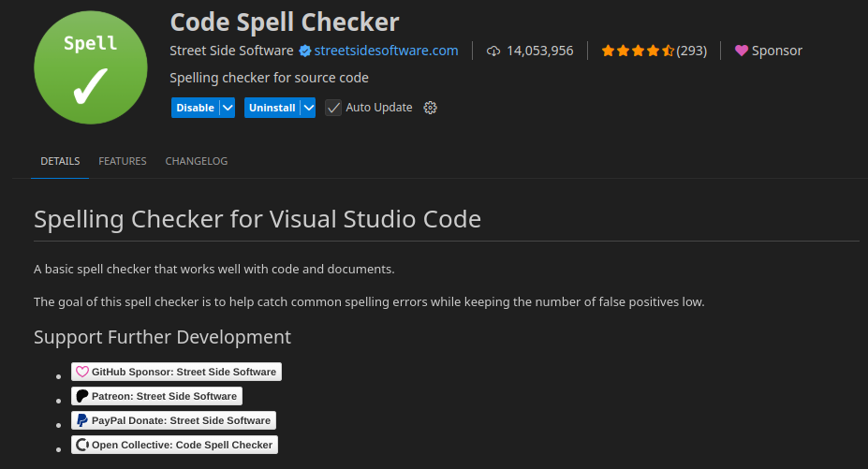Click the install count download icon
Screen dimensions: 868x469
tap(493, 51)
